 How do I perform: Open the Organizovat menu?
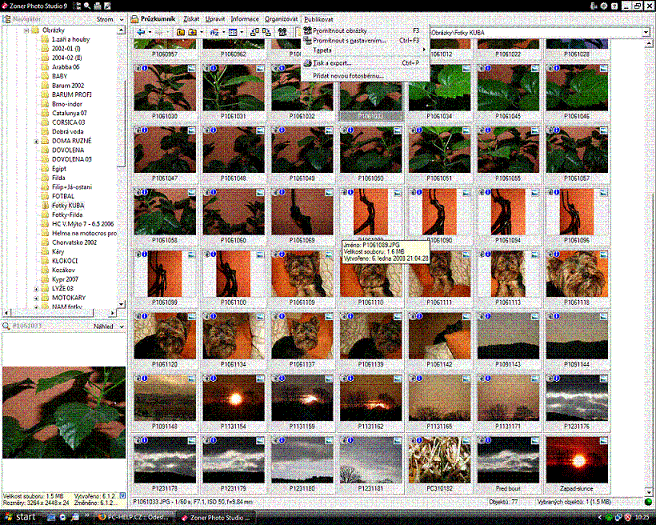click(279, 19)
